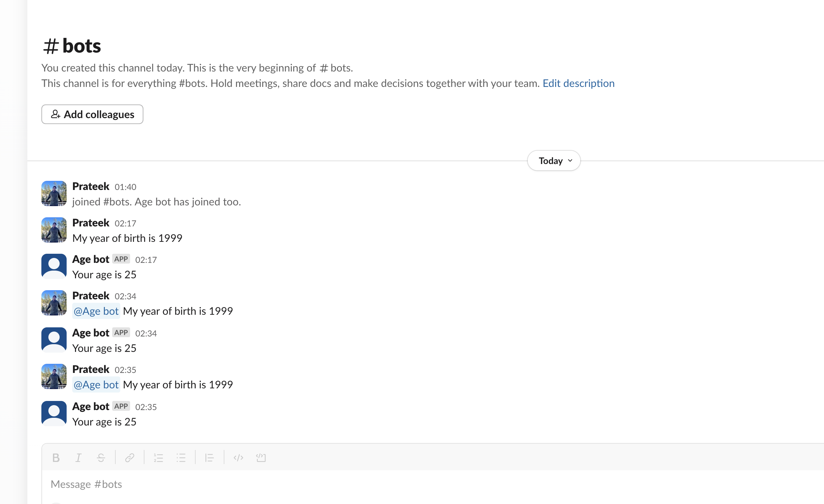Click the Age bot name at 02:17
Image resolution: width=824 pixels, height=504 pixels.
tap(91, 259)
